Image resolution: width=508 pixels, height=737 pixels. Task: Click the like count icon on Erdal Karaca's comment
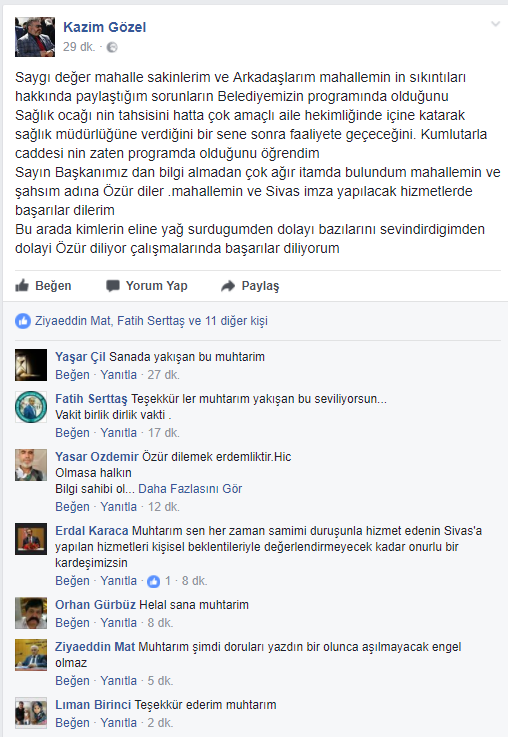click(x=154, y=581)
